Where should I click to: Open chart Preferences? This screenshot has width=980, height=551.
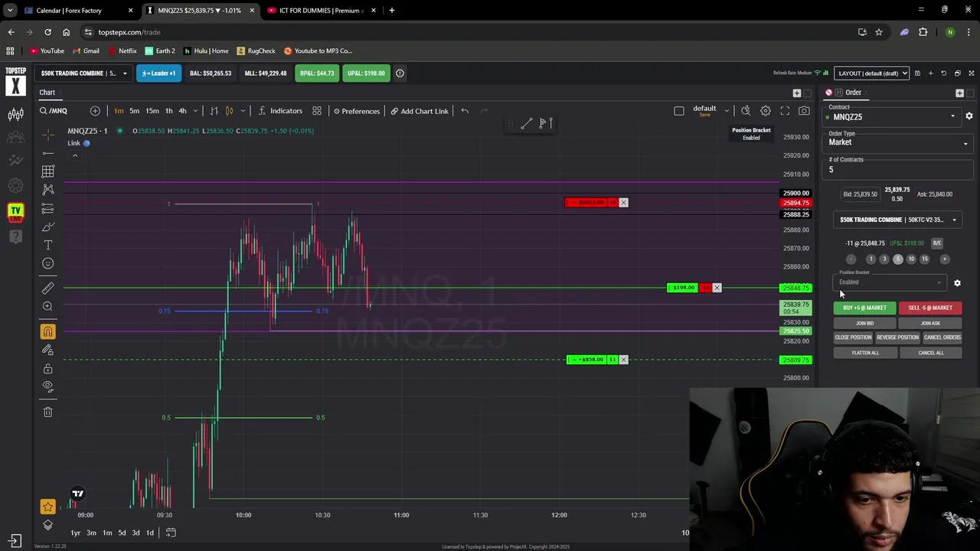point(357,111)
